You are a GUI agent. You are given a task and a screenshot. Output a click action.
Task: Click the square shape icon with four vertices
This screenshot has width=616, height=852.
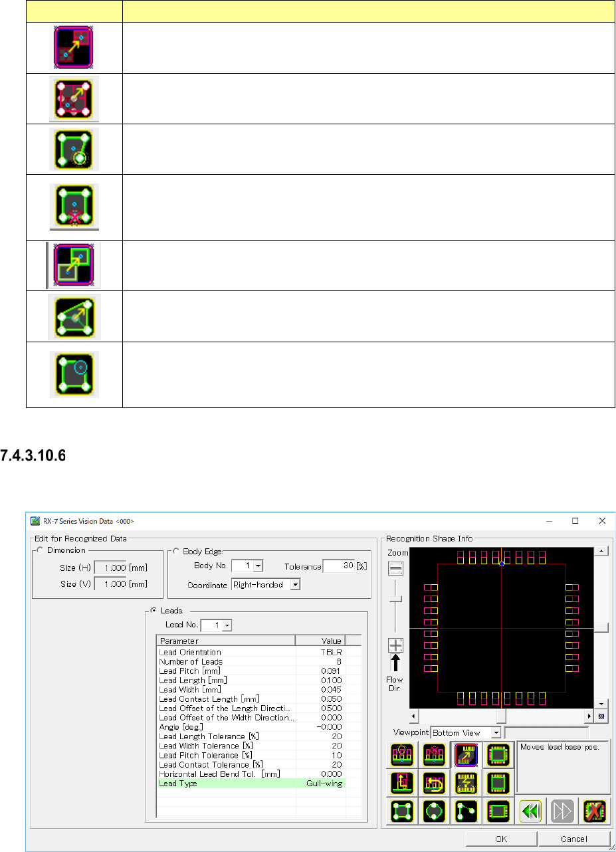click(x=401, y=811)
